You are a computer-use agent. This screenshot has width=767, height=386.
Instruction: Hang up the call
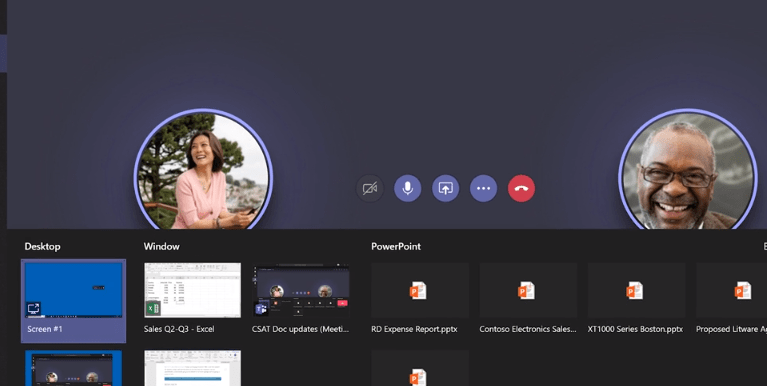click(521, 188)
